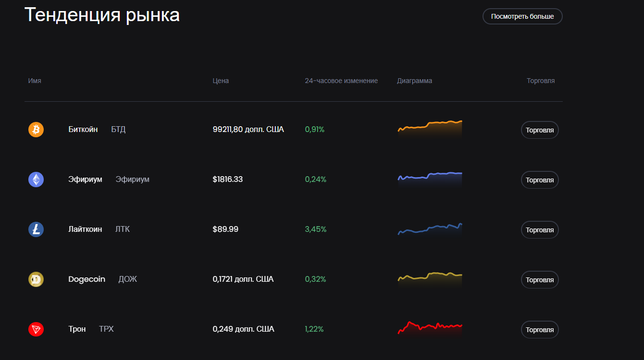Viewport: 644px width, 360px height.
Task: Click the price '$89.99'
Action: [225, 229]
